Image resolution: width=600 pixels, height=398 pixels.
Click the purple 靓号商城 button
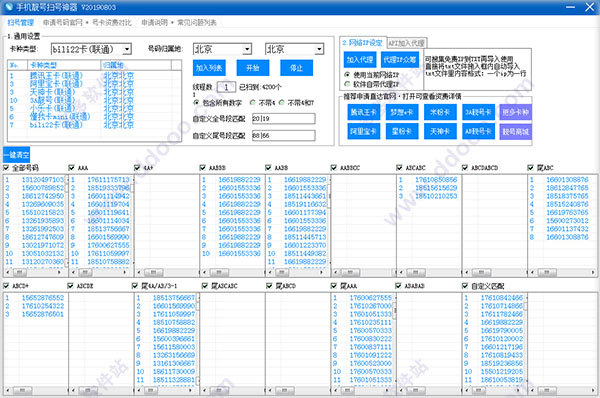pos(515,131)
